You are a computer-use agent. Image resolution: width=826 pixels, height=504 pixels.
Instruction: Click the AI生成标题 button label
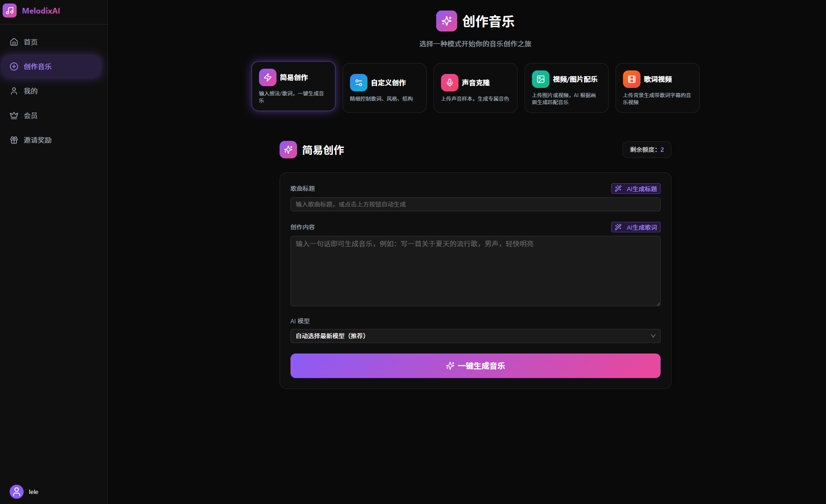(x=642, y=189)
